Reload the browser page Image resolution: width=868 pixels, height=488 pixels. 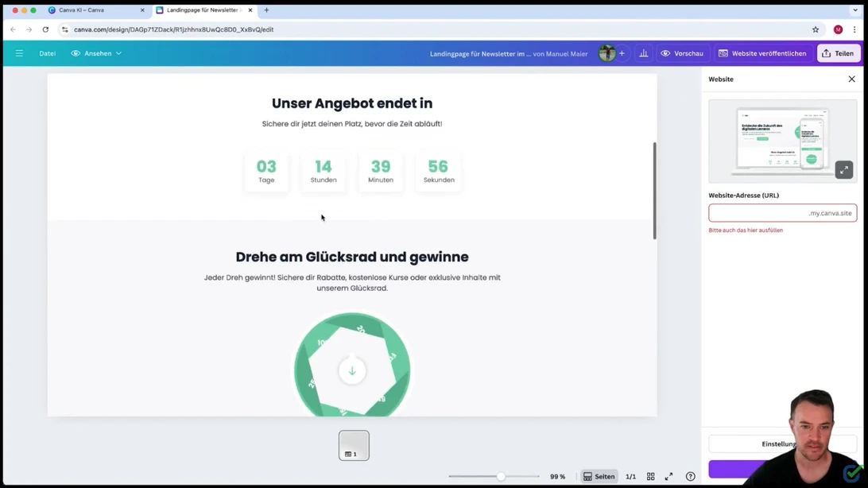[x=45, y=29]
